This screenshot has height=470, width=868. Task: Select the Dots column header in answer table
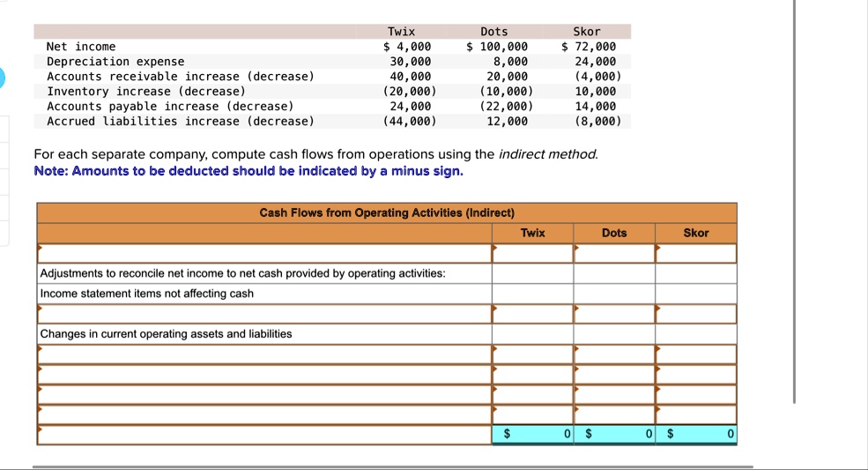(x=614, y=233)
